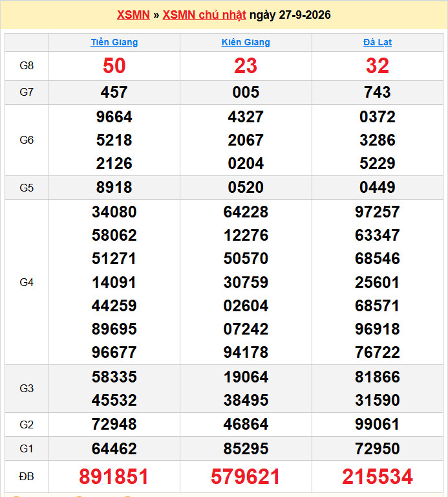Open the Đà Lạt province link

coord(378,42)
